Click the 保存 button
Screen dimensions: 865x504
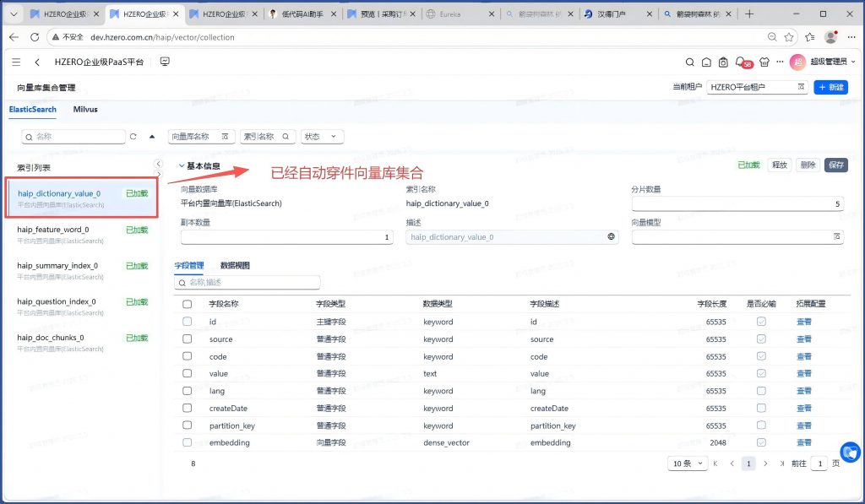coord(835,165)
